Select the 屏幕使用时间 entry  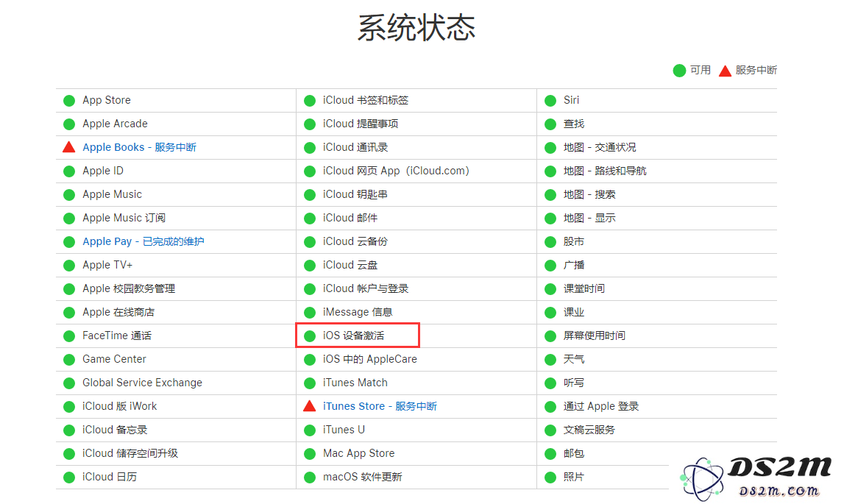[595, 336]
